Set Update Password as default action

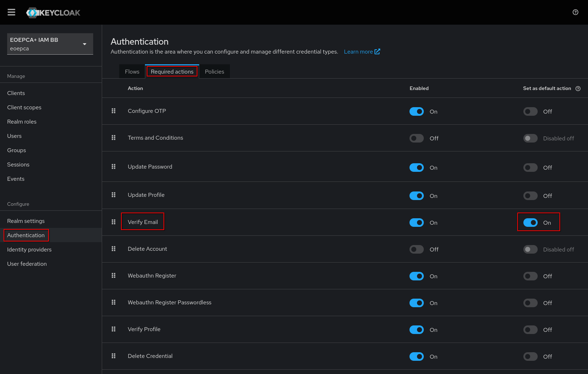tap(530, 168)
